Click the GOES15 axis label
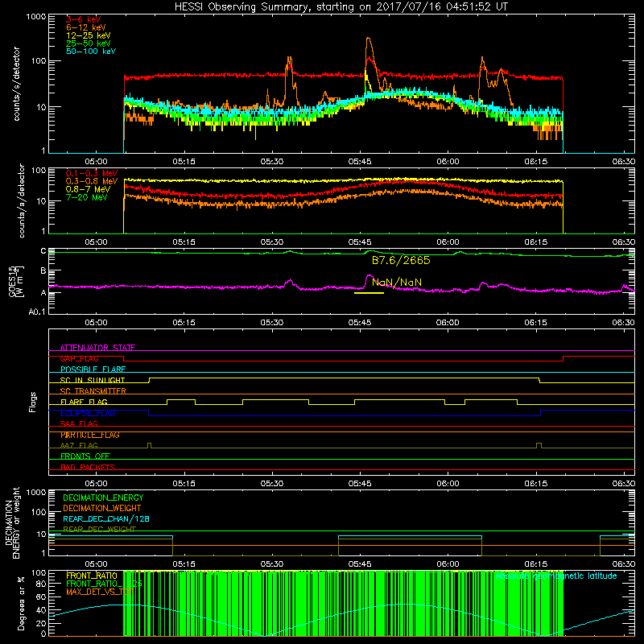Screen dimensions: 644x644 coord(16,282)
